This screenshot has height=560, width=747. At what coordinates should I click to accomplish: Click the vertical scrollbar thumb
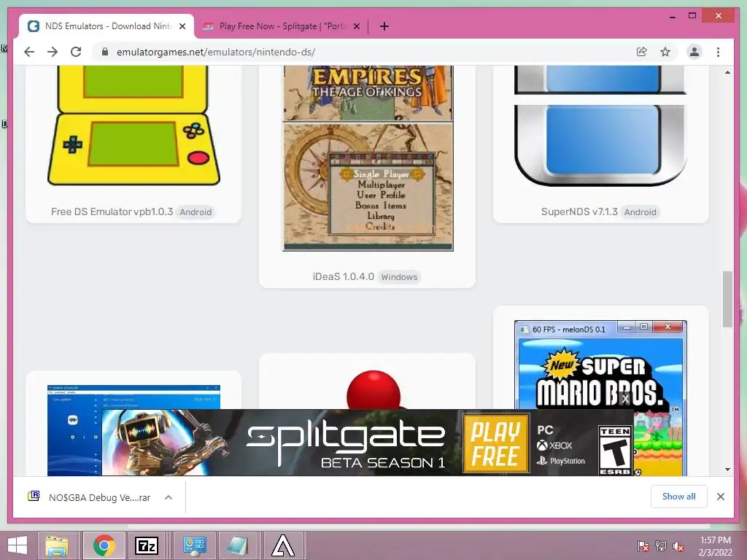point(727,299)
